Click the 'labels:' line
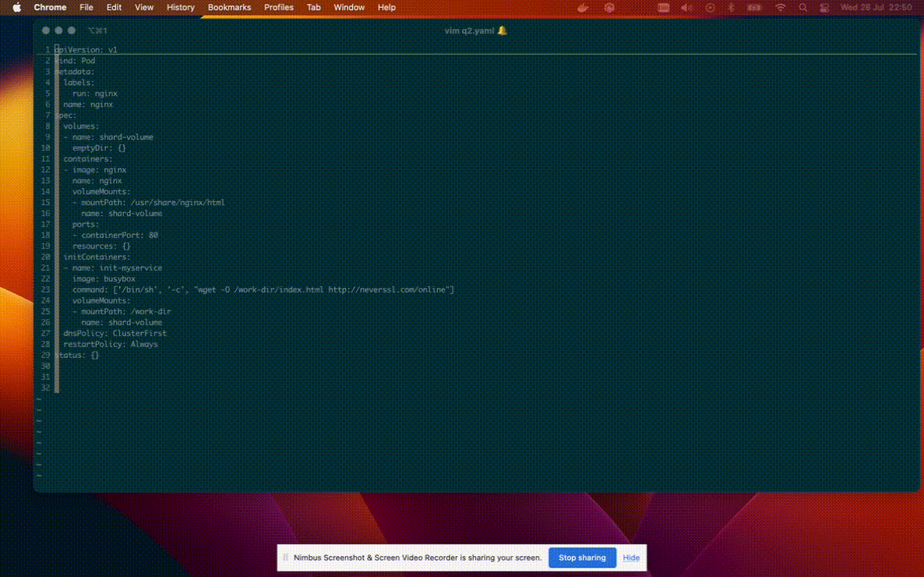 click(79, 83)
